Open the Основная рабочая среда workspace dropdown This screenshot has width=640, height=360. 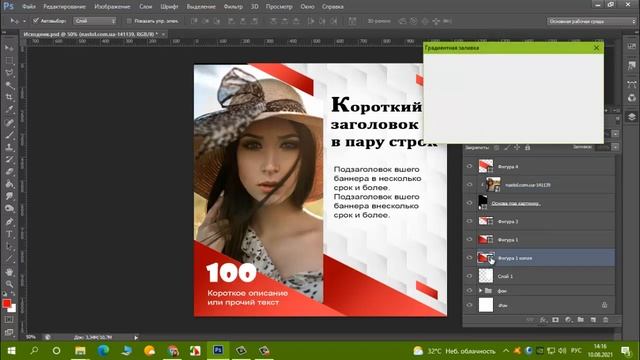click(591, 21)
